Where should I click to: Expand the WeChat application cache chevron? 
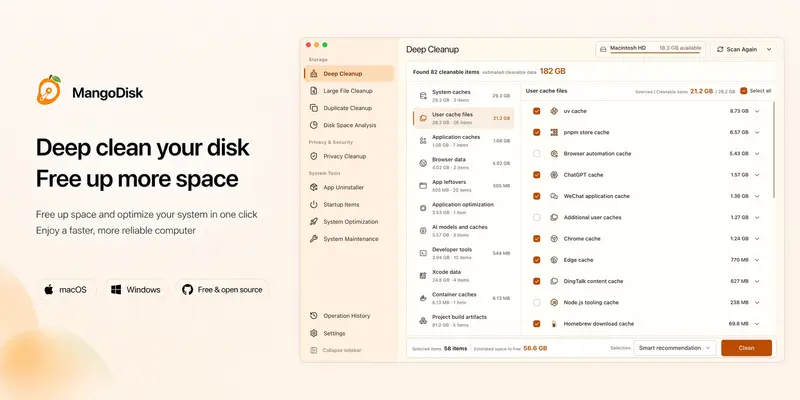(757, 196)
